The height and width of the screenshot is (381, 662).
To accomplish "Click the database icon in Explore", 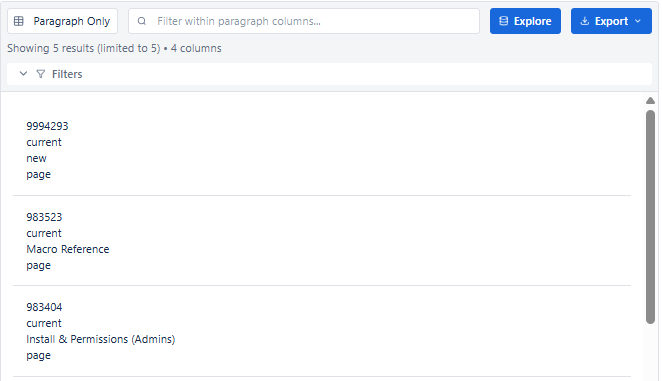I will coord(503,21).
